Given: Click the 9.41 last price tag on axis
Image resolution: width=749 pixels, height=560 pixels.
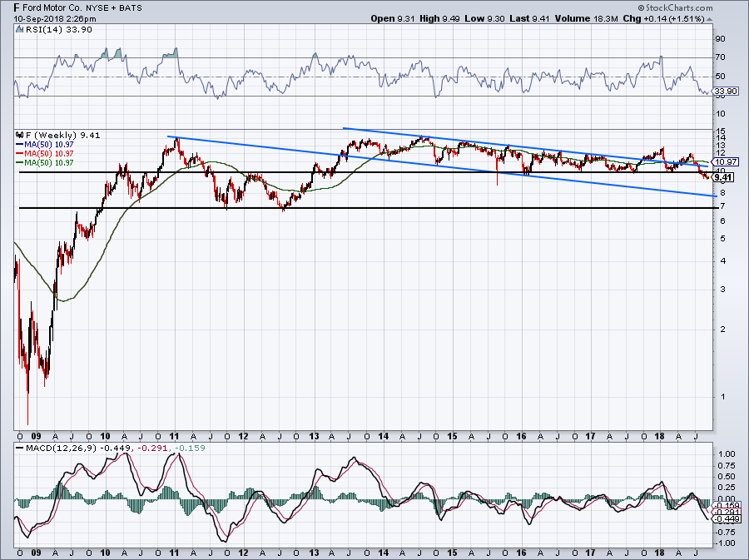Looking at the screenshot, I should point(723,177).
